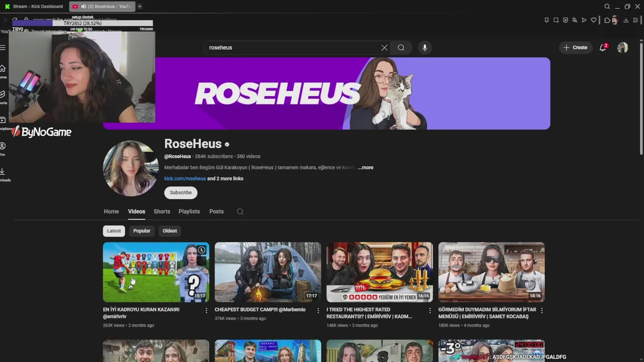
Task: Open the ad blocker shield icon
Action: (566, 20)
